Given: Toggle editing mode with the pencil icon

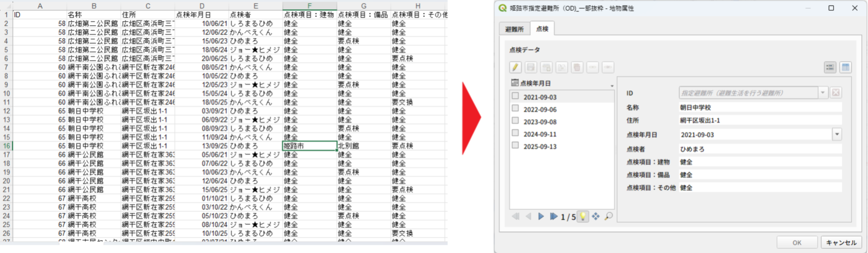Looking at the screenshot, I should (x=515, y=67).
